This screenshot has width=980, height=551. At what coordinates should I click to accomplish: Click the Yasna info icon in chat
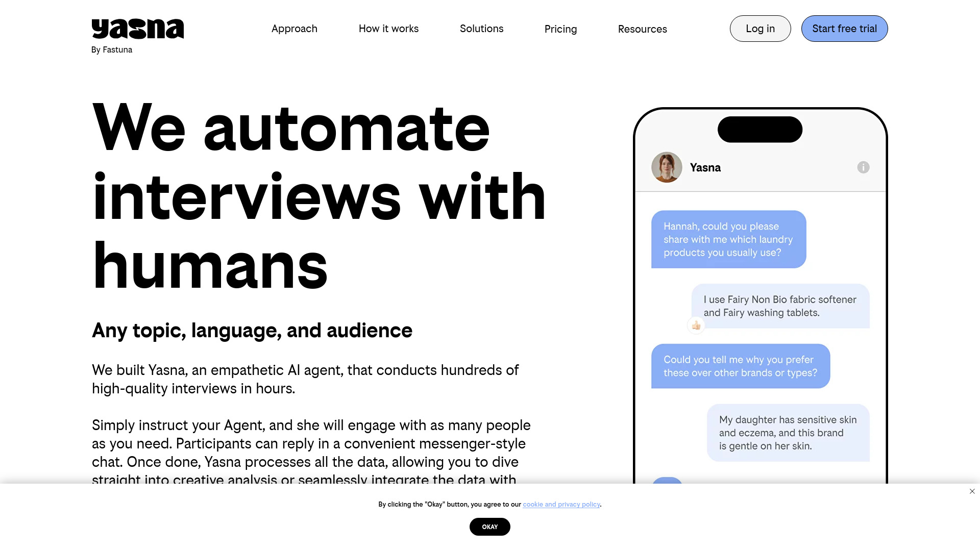(x=863, y=167)
